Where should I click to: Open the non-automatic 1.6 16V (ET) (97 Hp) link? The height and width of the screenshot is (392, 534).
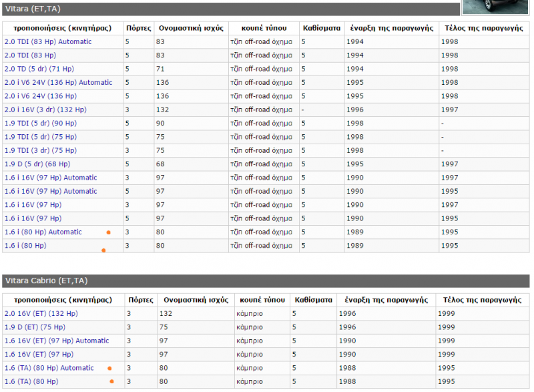point(39,355)
